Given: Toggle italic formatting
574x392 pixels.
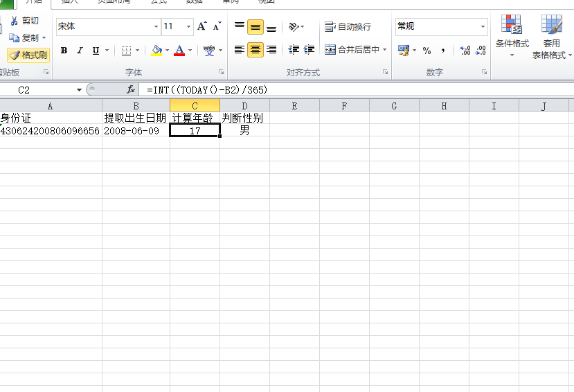Looking at the screenshot, I should click(x=80, y=51).
